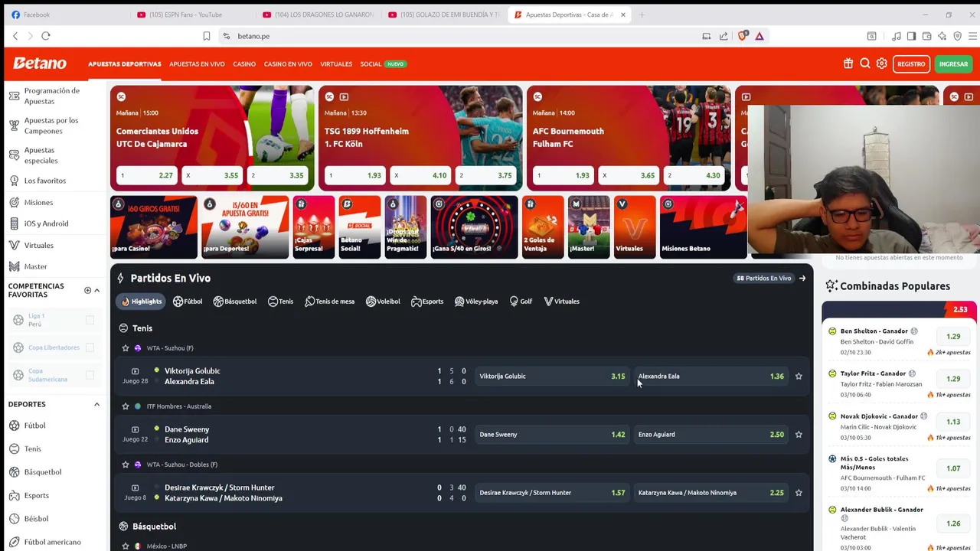980x551 pixels.
Task: Bookmark this page with the bookmark icon
Action: 206,36
